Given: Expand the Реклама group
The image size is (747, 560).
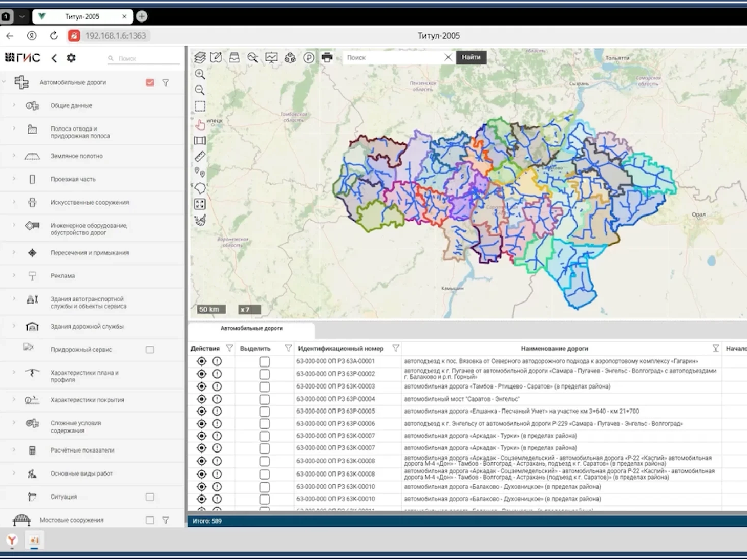Looking at the screenshot, I should click(x=14, y=276).
